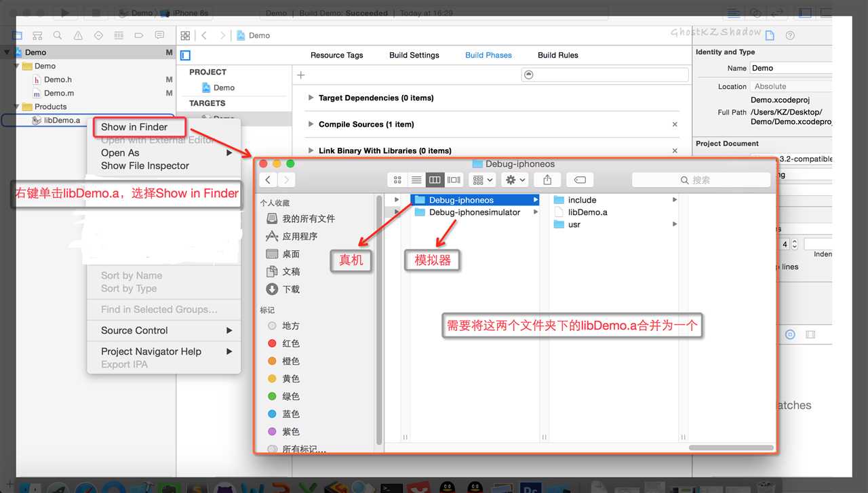This screenshot has height=493, width=868.
Task: Open the Location Absolute dropdown
Action: (x=791, y=86)
